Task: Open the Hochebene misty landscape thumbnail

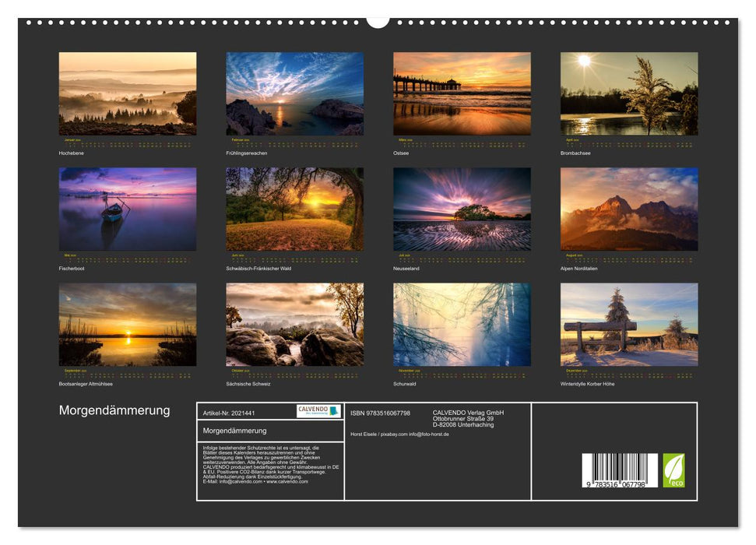Action: click(128, 94)
